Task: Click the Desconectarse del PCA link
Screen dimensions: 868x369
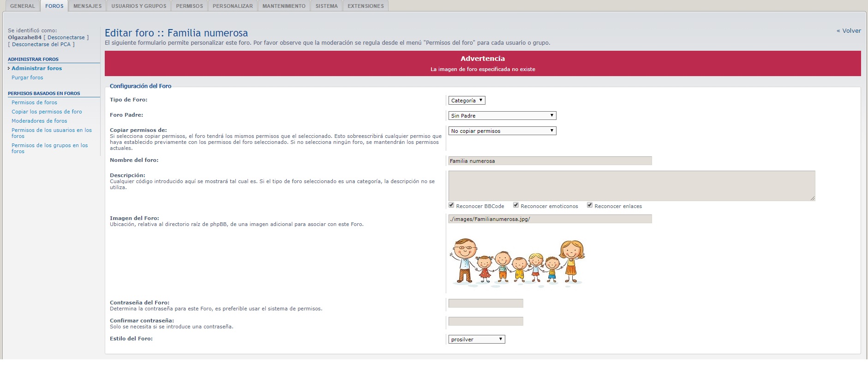Action: click(41, 44)
